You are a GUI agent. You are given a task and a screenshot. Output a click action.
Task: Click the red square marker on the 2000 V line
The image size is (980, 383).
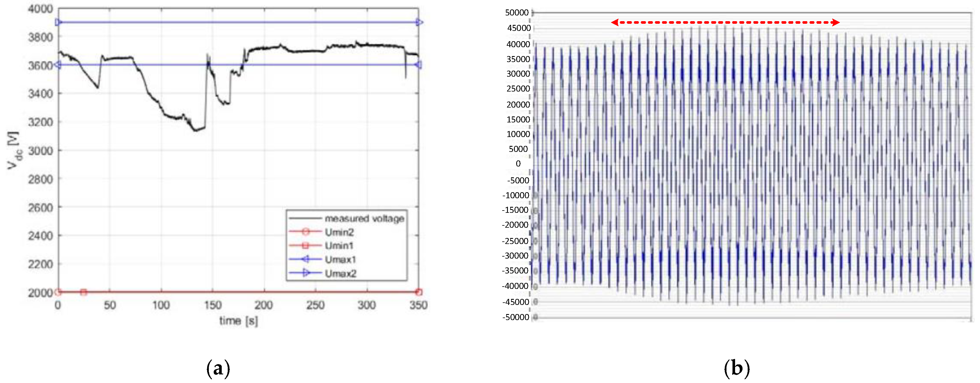pos(84,292)
